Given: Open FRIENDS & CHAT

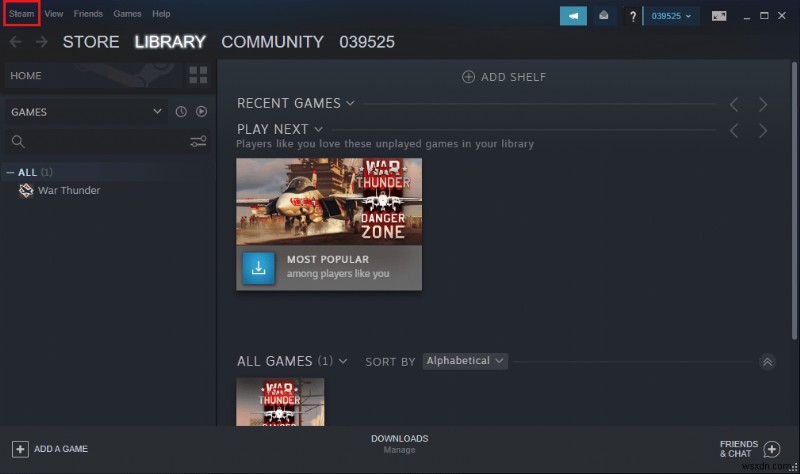Looking at the screenshot, I should coord(749,449).
